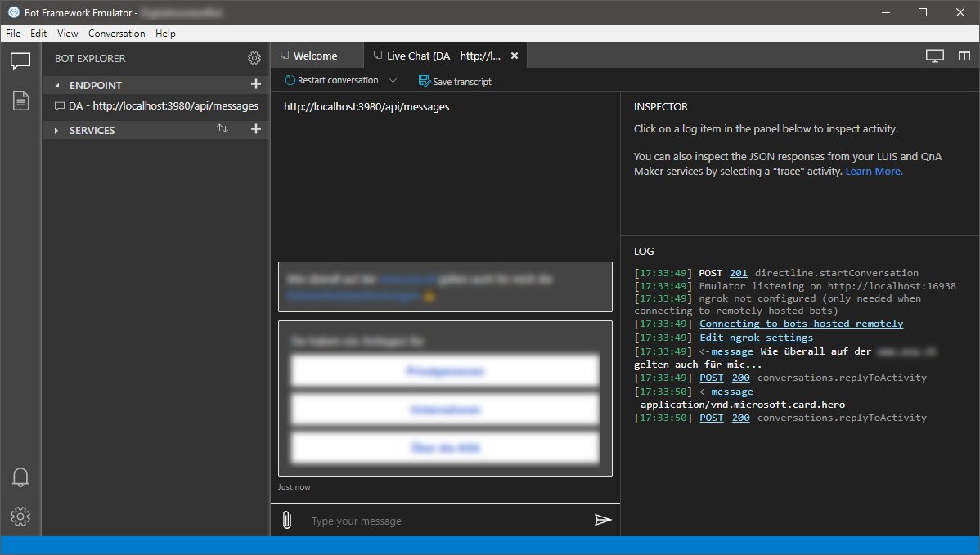Open the Conversation menu
Viewport: 980px width, 555px height.
coord(116,33)
